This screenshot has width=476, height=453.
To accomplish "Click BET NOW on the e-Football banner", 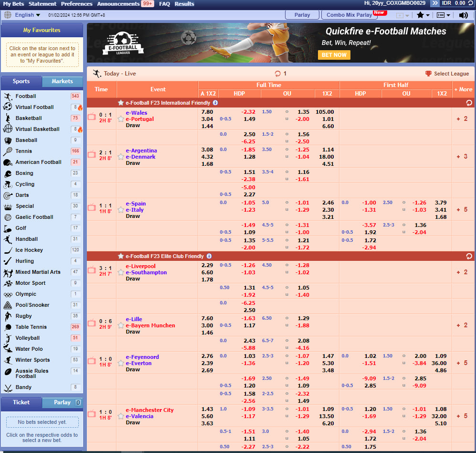I will click(334, 55).
